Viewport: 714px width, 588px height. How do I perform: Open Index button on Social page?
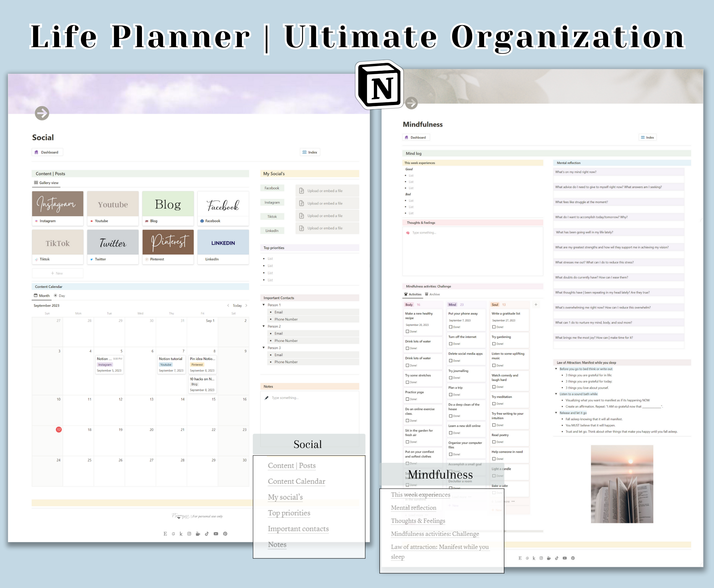coord(310,153)
